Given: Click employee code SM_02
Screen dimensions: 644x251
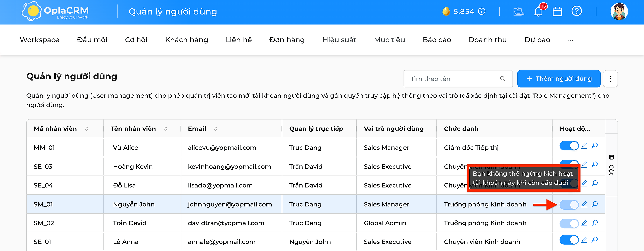Looking at the screenshot, I should click(44, 223).
